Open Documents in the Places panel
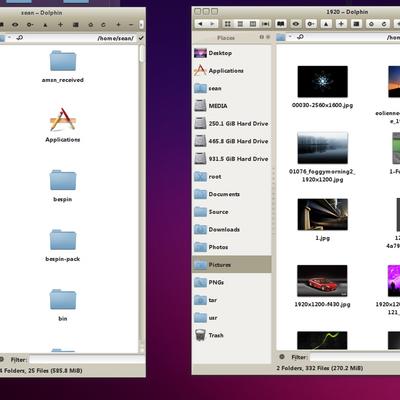 (x=232, y=194)
